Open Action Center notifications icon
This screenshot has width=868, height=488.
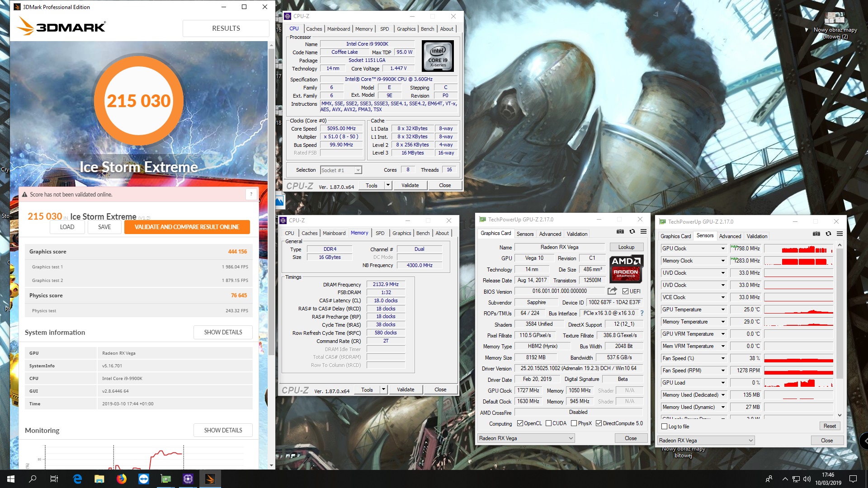pyautogui.click(x=853, y=479)
